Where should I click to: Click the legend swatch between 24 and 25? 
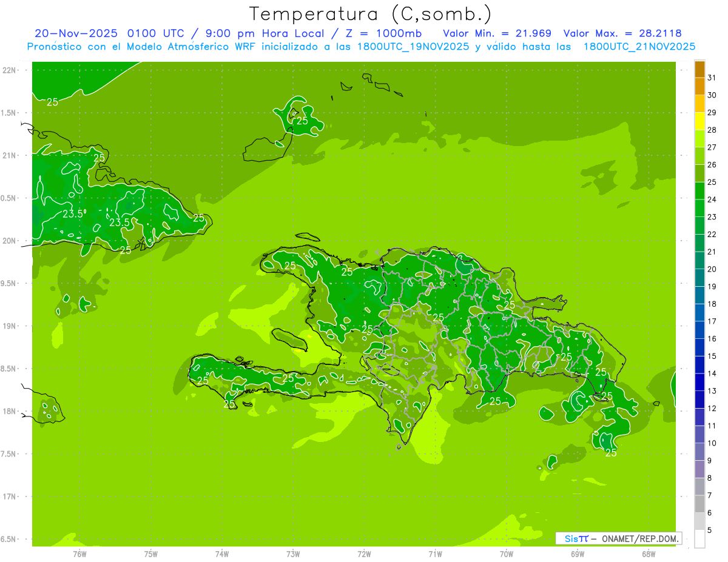pyautogui.click(x=699, y=191)
